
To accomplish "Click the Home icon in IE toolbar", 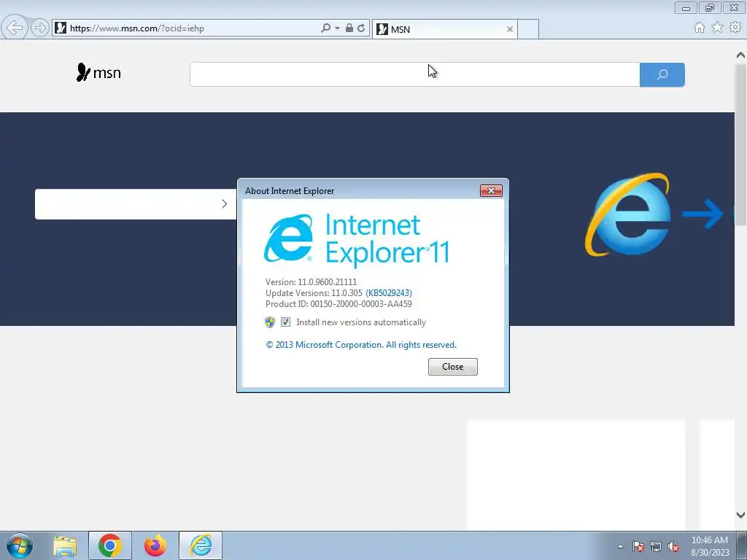I will tap(700, 28).
